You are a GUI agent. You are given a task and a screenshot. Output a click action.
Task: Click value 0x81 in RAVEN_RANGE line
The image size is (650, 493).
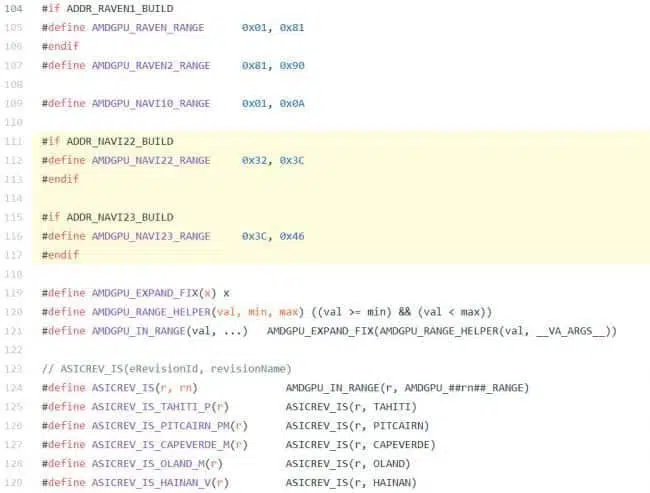(292, 28)
